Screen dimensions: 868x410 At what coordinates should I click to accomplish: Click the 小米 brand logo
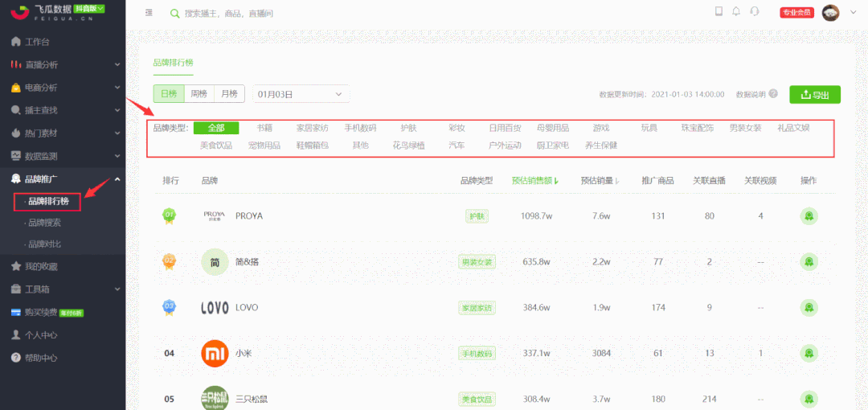coord(215,353)
